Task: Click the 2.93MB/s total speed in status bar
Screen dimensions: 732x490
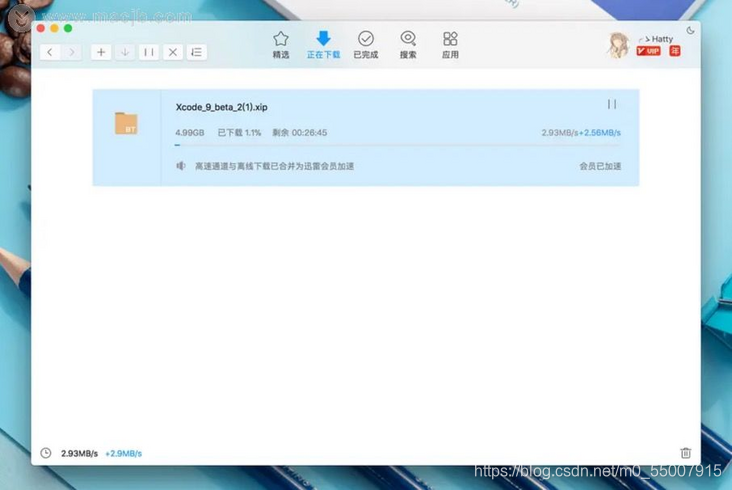Action: click(x=79, y=453)
